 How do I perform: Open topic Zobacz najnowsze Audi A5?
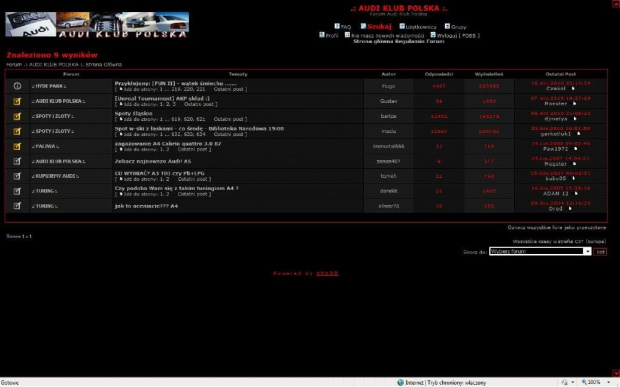[x=153, y=161]
